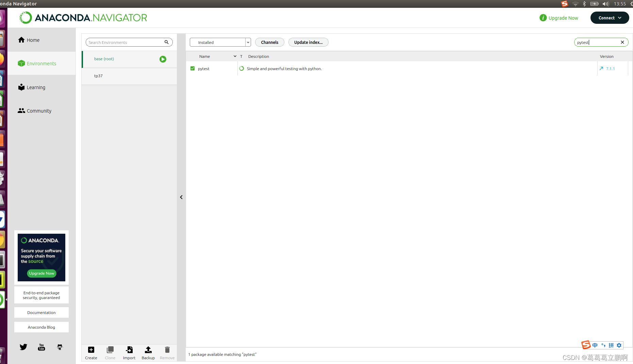Collapse the environments panel with arrow
The width and height of the screenshot is (633, 364).
coord(181,197)
